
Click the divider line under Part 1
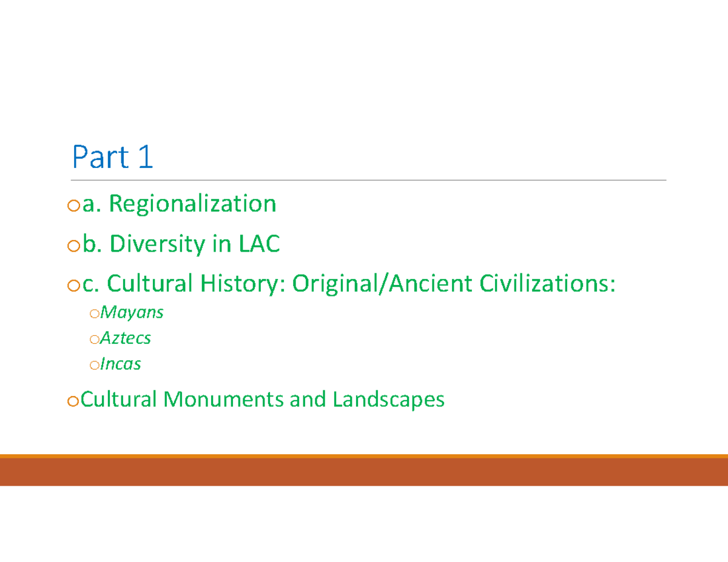(364, 178)
